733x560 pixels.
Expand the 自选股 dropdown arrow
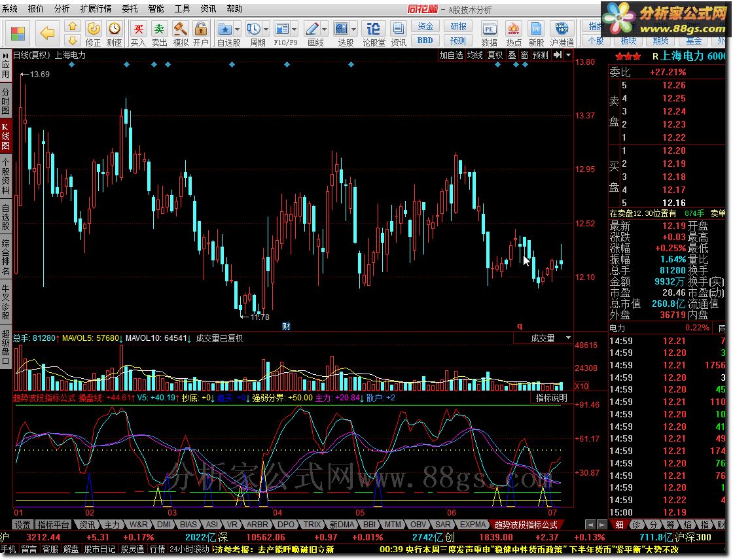tap(238, 29)
